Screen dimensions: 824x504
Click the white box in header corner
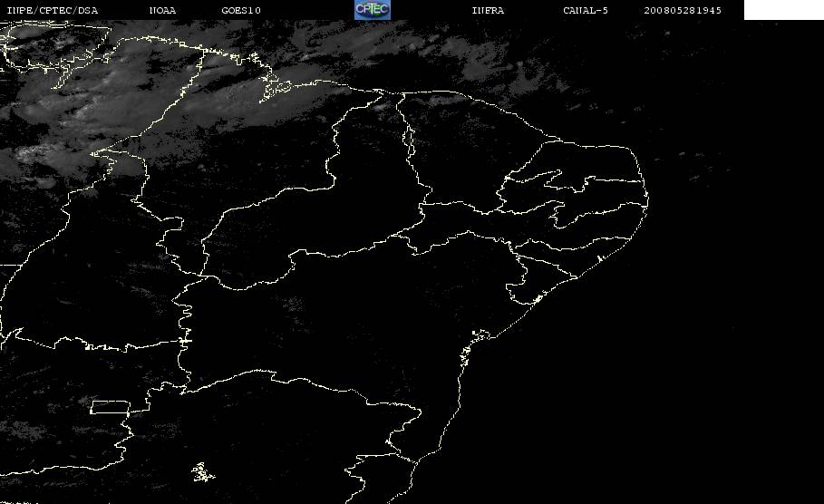tap(784, 10)
